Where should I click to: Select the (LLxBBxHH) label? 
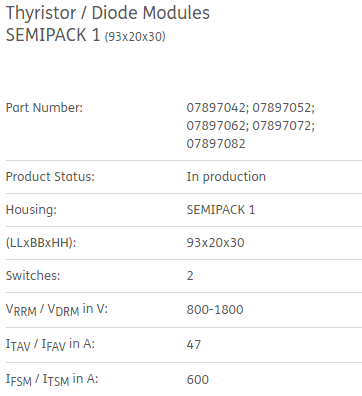[x=41, y=243]
